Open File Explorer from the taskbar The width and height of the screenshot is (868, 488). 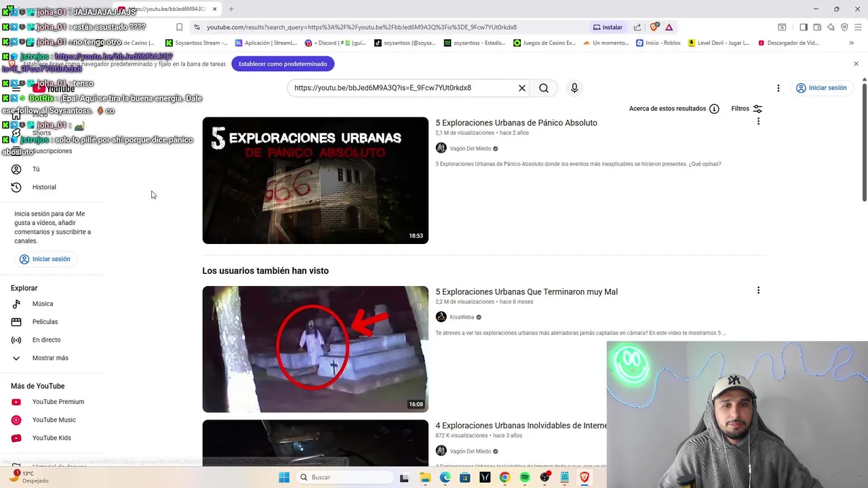(425, 478)
